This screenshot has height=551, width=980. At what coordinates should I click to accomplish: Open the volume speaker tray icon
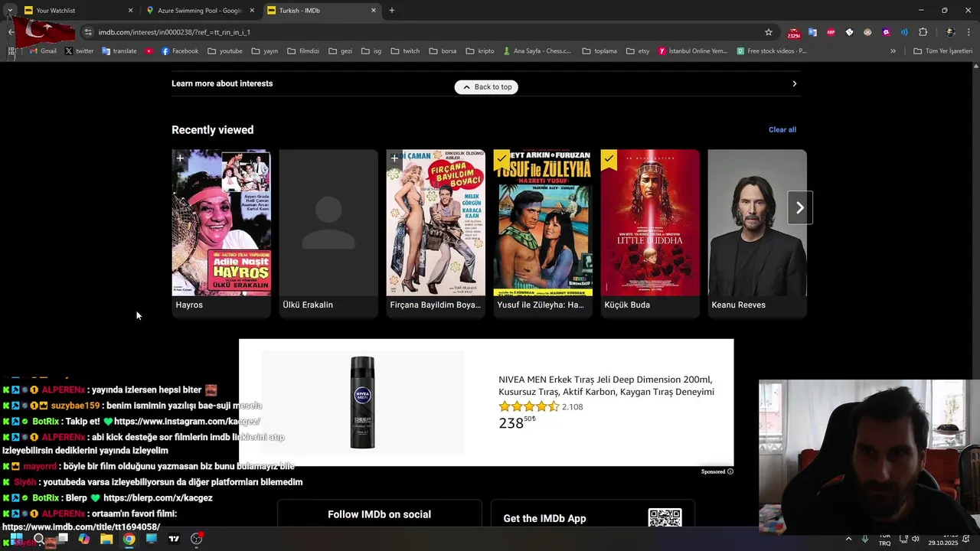pyautogui.click(x=916, y=539)
